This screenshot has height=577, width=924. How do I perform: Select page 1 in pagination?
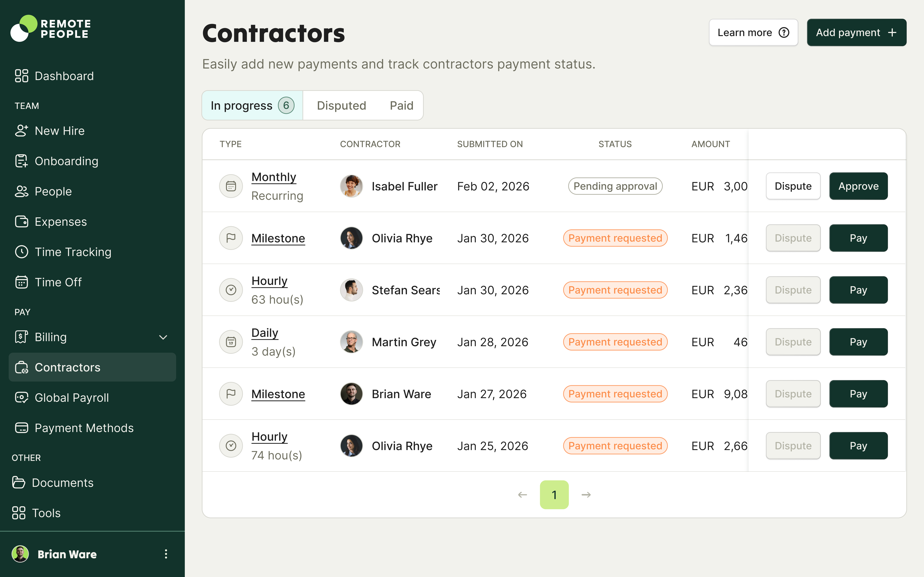coord(554,495)
